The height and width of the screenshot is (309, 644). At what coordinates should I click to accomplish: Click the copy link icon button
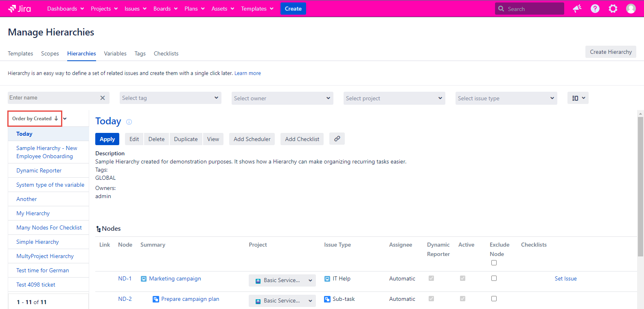coord(337,139)
